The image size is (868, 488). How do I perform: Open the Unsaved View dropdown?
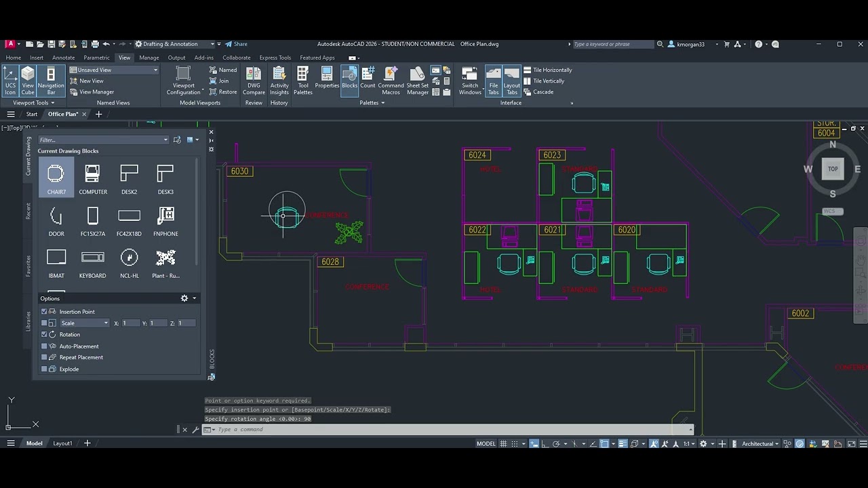tap(114, 70)
